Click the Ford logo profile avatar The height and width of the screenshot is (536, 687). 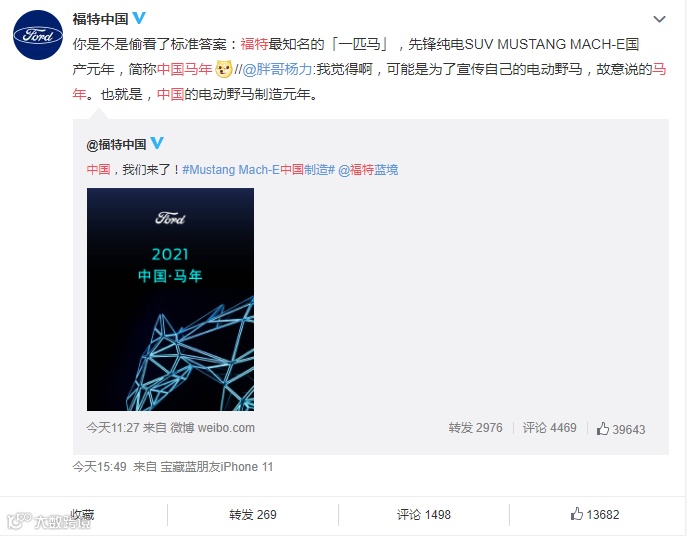[x=38, y=35]
